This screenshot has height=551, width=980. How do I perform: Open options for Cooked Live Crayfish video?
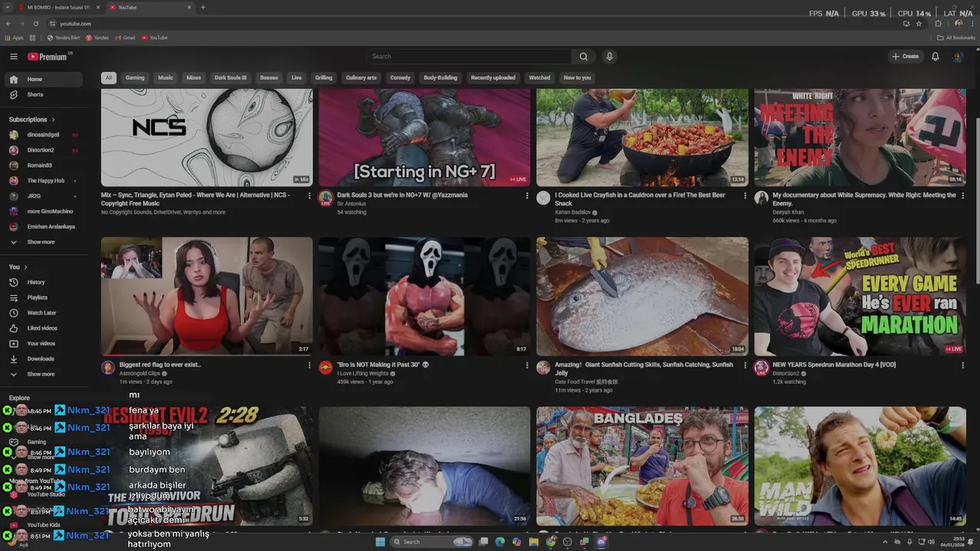[x=745, y=196]
